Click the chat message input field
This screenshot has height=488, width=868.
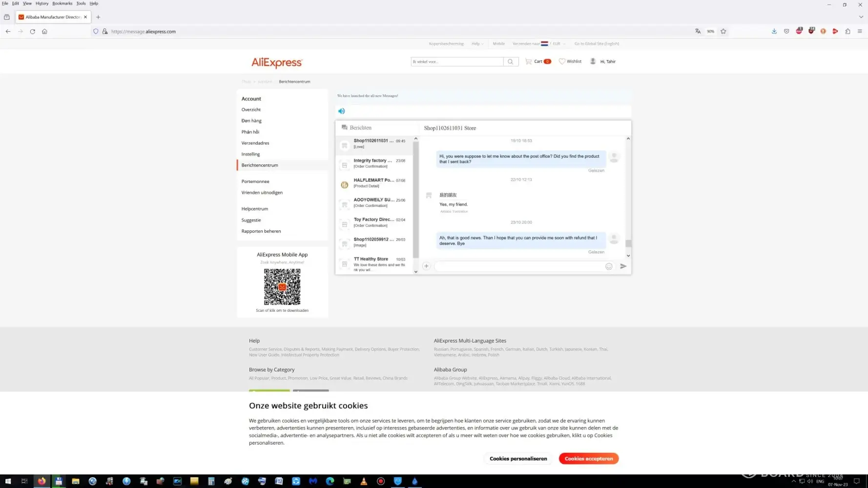pyautogui.click(x=519, y=266)
